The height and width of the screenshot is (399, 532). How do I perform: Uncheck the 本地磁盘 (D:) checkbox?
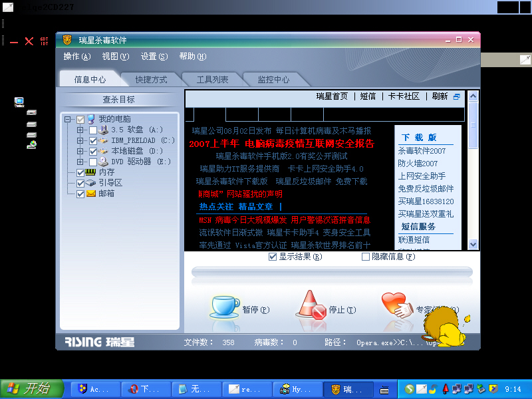pyautogui.click(x=93, y=152)
